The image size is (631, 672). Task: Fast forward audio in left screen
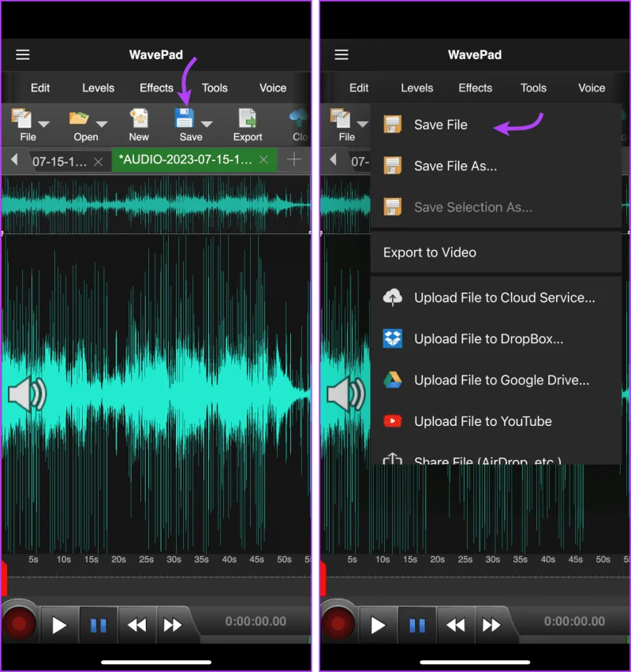[x=173, y=625]
